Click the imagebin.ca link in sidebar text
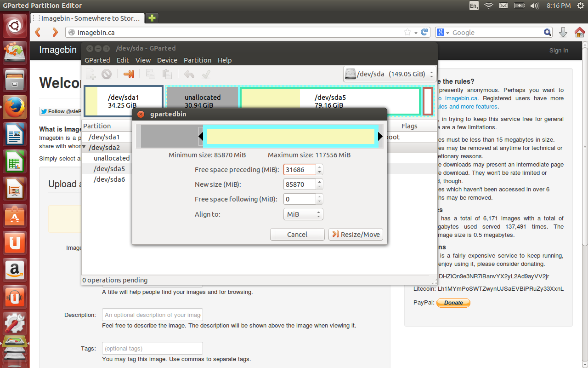 point(461,98)
